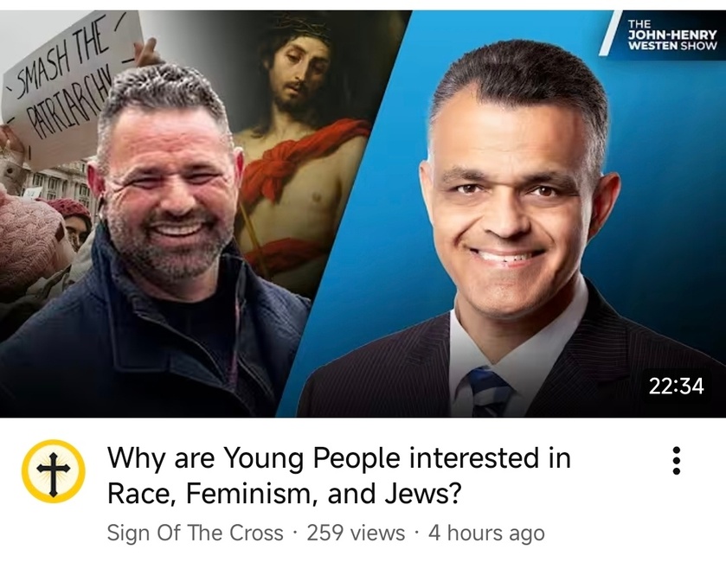Click the word WESTEN in show banner
This screenshot has width=726, height=588.
tap(652, 45)
